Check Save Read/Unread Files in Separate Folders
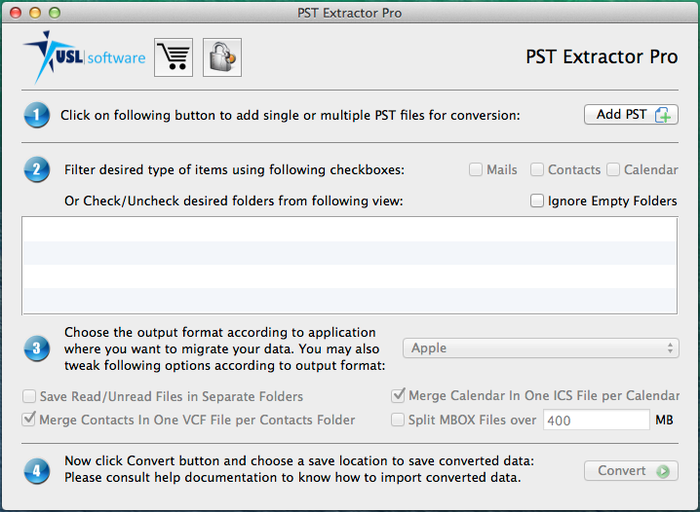The height and width of the screenshot is (512, 700). click(29, 396)
